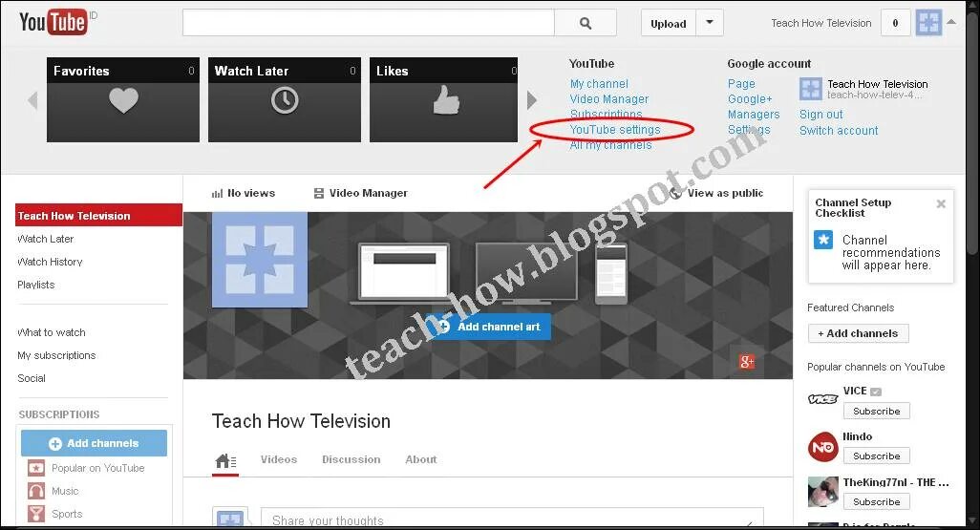The width and height of the screenshot is (980, 530).
Task: Click the checklist star icon
Action: coord(823,240)
